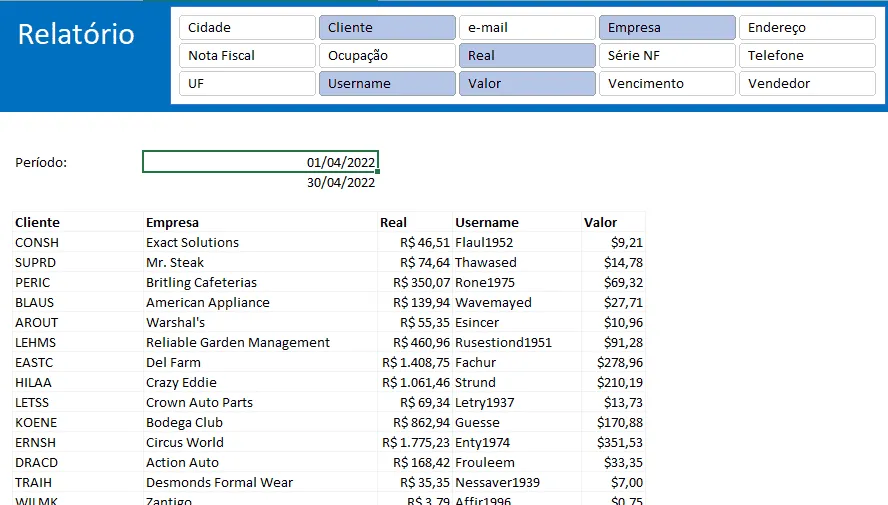This screenshot has width=888, height=505.
Task: Click the KOENE client cell
Action: pyautogui.click(x=78, y=422)
